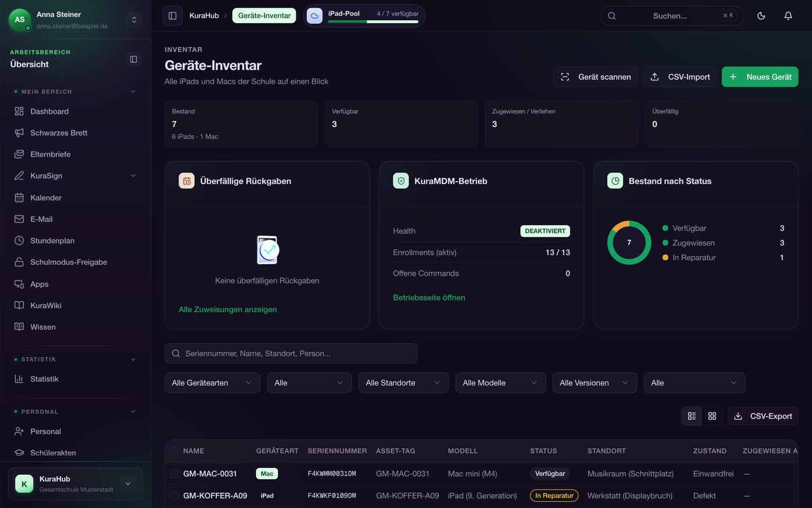812x508 pixels.
Task: Open the Alle Standorte filter
Action: [404, 383]
